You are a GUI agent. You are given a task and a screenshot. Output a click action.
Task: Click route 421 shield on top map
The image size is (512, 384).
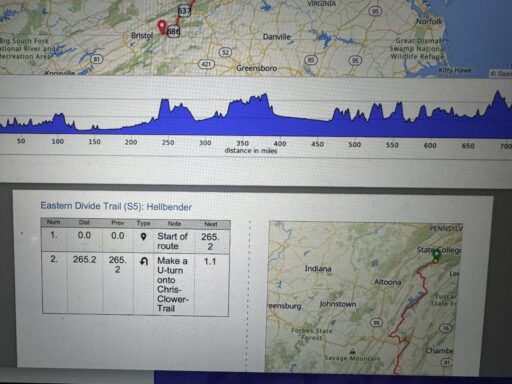click(206, 64)
